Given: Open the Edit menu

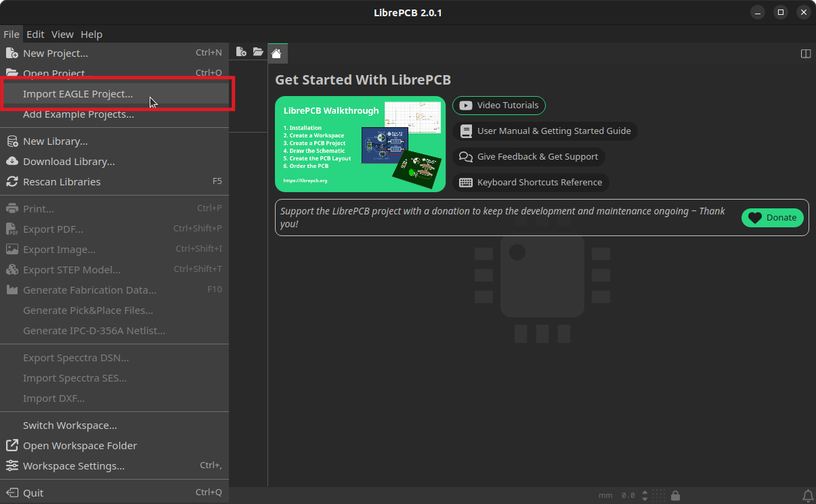Looking at the screenshot, I should click(x=35, y=35).
